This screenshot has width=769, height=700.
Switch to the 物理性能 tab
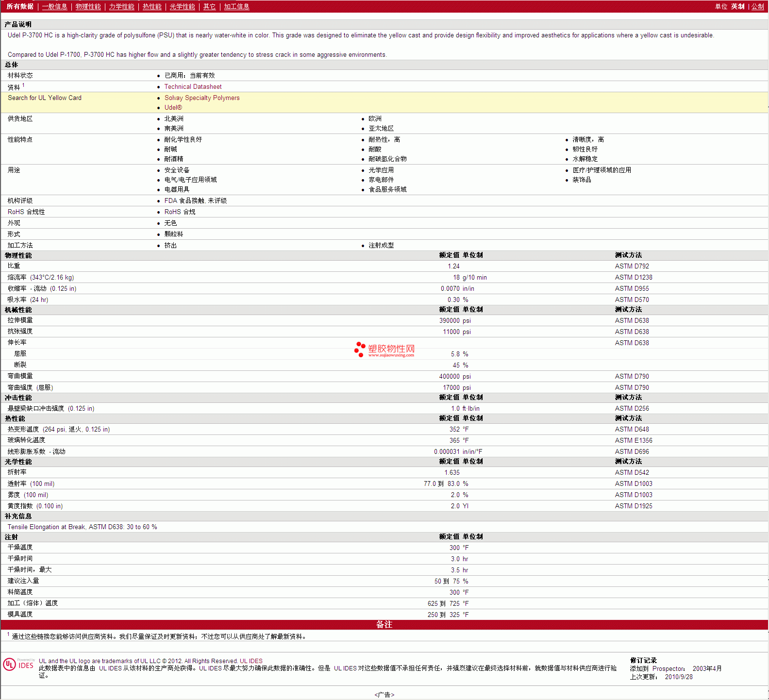[88, 6]
